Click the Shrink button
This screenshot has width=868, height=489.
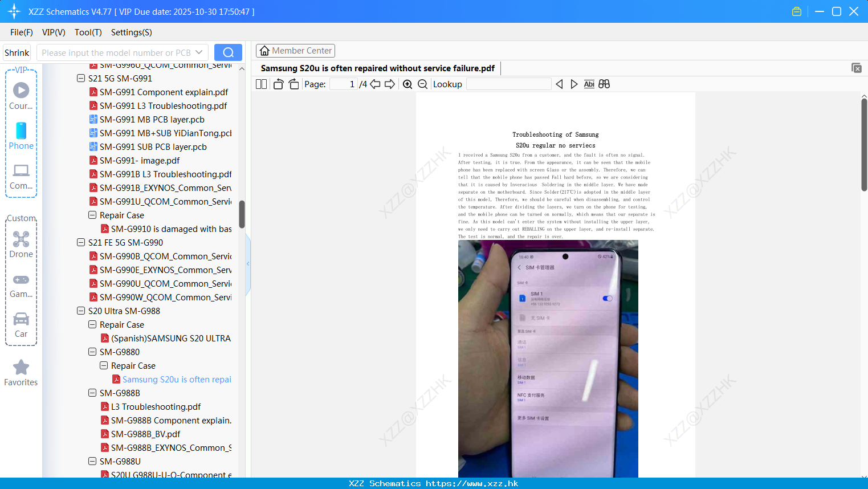pos(17,52)
